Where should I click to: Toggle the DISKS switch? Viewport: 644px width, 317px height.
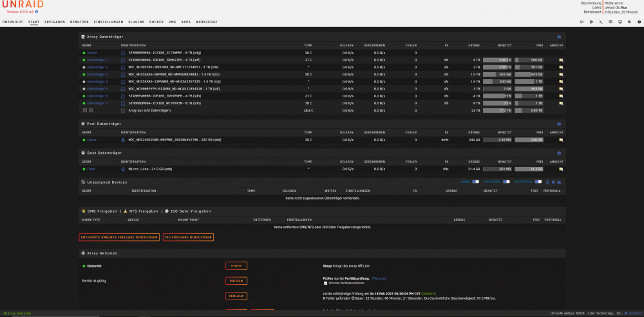(476, 182)
